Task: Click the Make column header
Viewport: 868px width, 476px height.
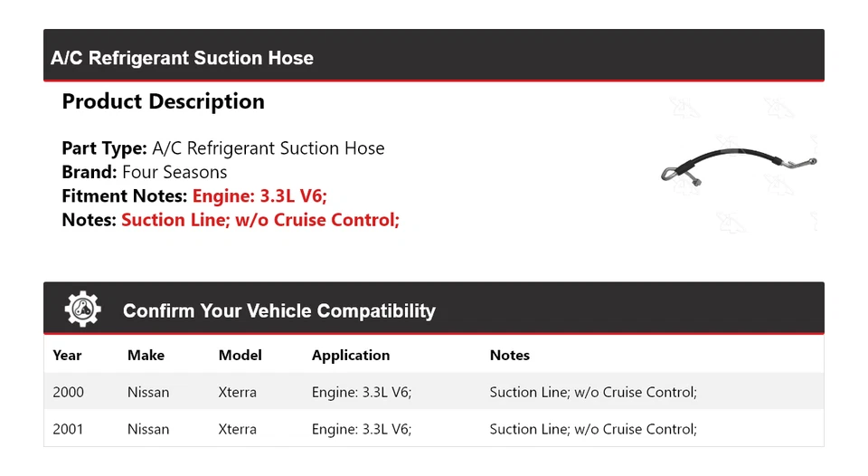Action: click(x=146, y=356)
